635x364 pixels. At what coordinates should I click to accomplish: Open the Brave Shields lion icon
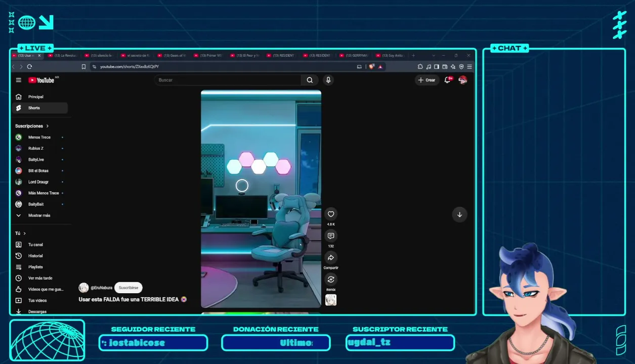pyautogui.click(x=371, y=67)
